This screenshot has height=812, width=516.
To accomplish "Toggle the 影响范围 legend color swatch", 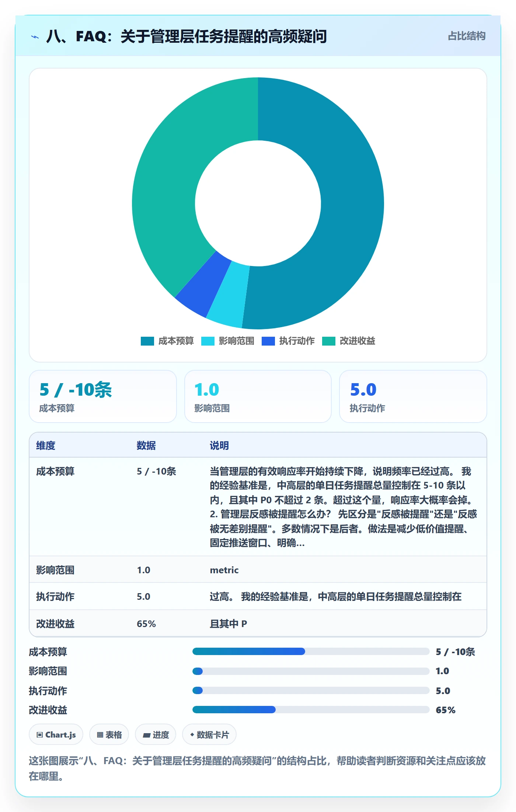I will (x=208, y=341).
